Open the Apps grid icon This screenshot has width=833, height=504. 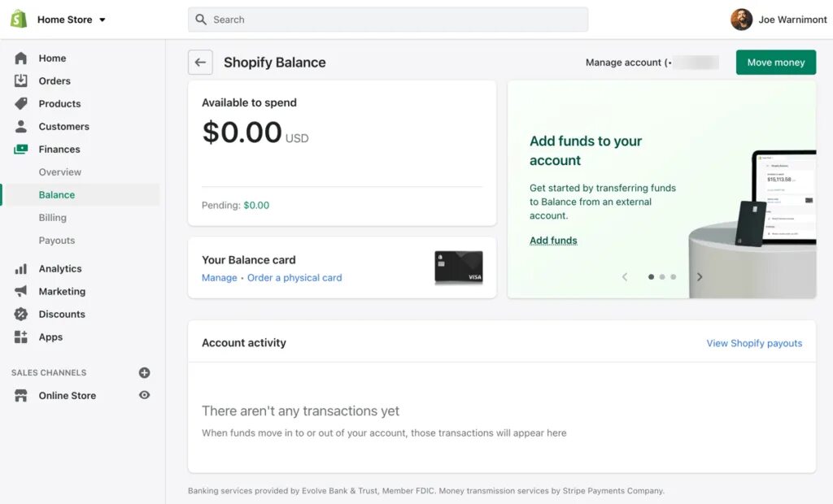[20, 337]
